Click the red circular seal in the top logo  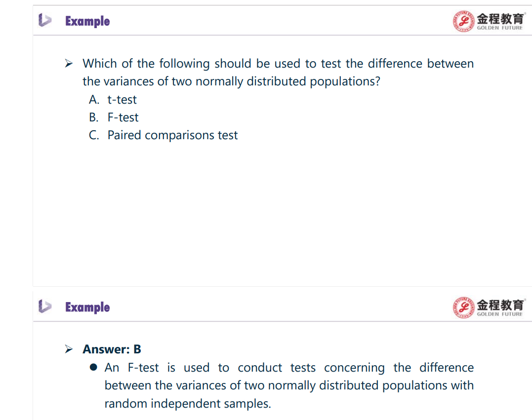(x=463, y=21)
